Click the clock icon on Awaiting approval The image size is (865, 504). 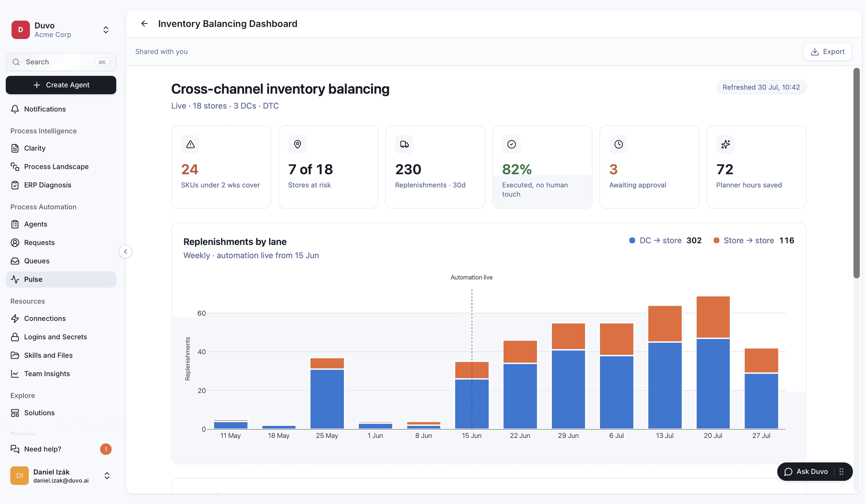tap(618, 144)
